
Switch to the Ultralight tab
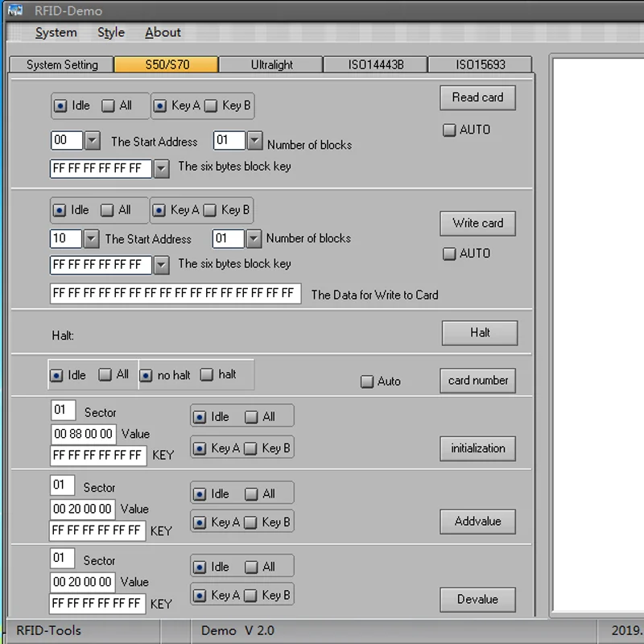(271, 64)
